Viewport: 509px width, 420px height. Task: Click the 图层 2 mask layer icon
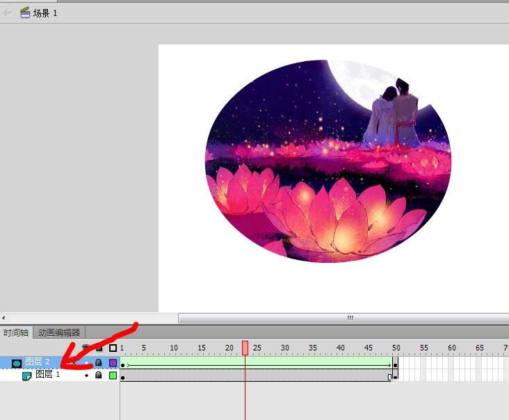[x=17, y=363]
